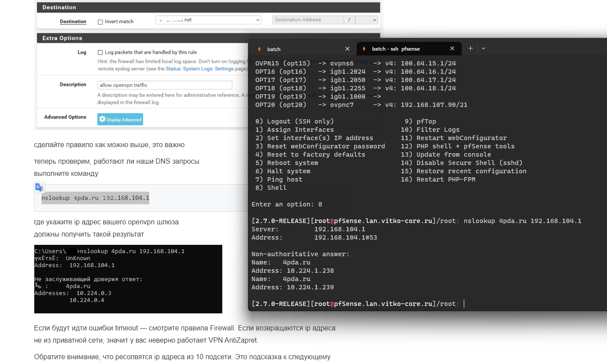Open the destination subnet mask dropdown
Viewport: 607px width, 364px height.
click(x=366, y=20)
